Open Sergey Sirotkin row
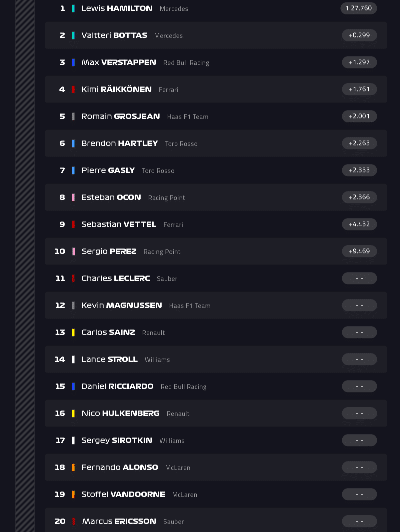 (216, 440)
